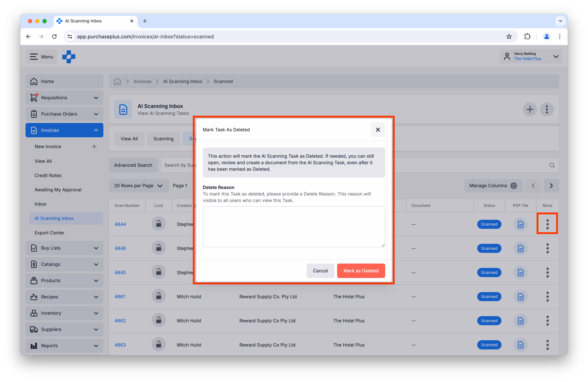Collapse the Invoices sidebar section
This screenshot has height=382, width=588.
coord(96,130)
